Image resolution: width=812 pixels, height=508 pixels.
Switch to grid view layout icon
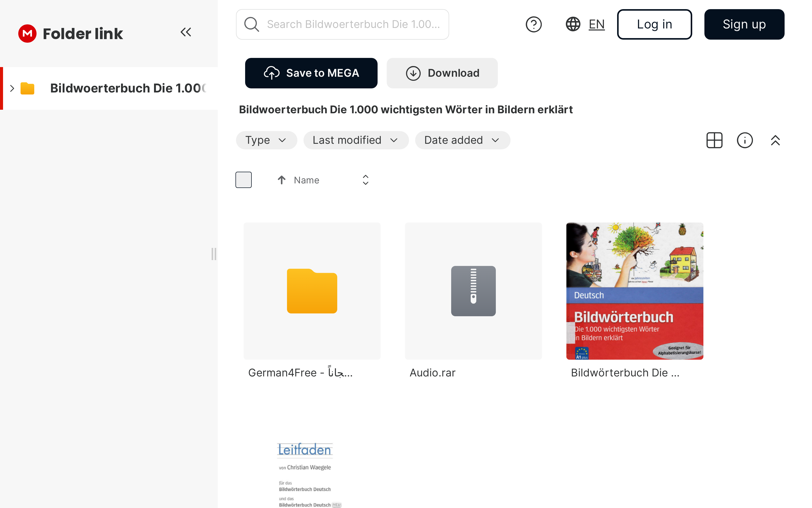coord(714,140)
